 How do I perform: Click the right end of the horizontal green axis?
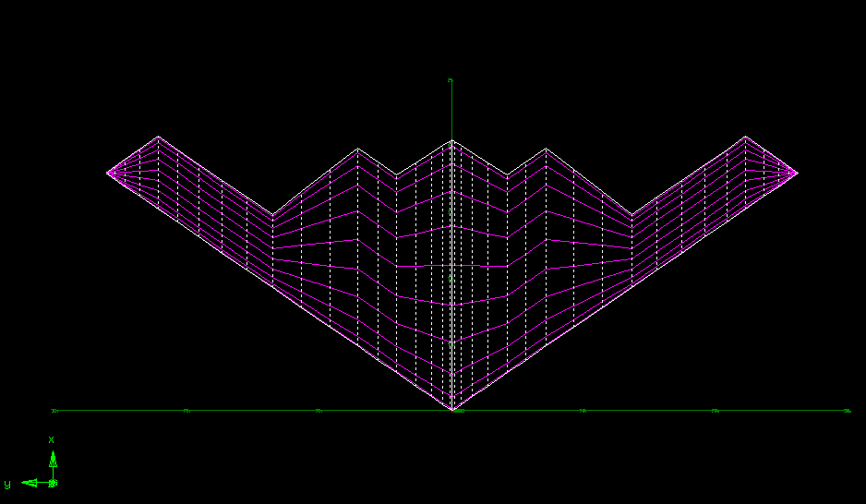point(848,411)
